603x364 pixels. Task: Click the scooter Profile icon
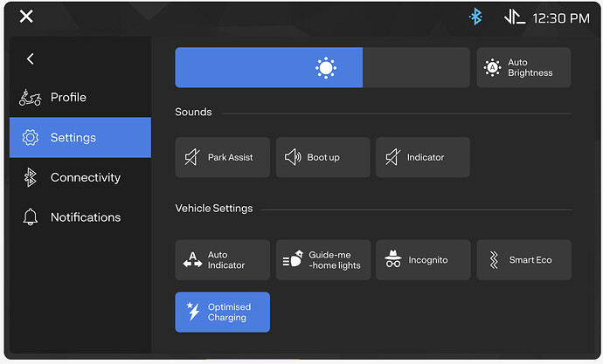point(30,98)
